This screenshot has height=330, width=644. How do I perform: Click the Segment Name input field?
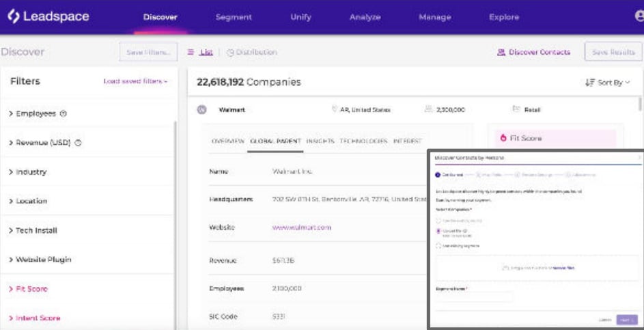pyautogui.click(x=475, y=297)
